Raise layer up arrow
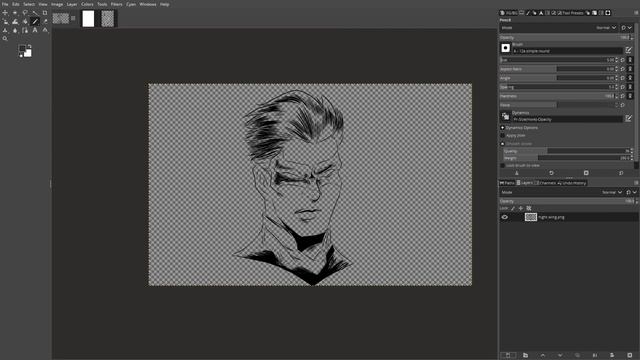This screenshot has height=360, width=640. click(542, 356)
